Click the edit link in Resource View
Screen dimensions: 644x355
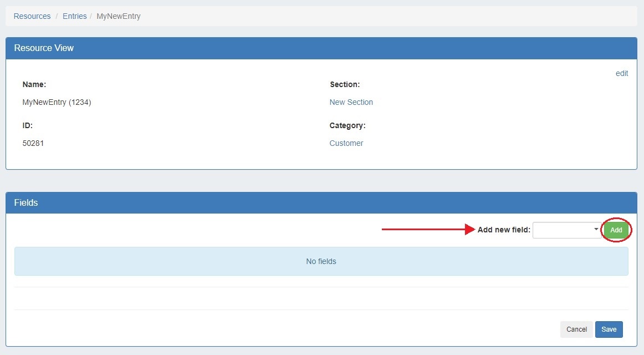pyautogui.click(x=621, y=73)
